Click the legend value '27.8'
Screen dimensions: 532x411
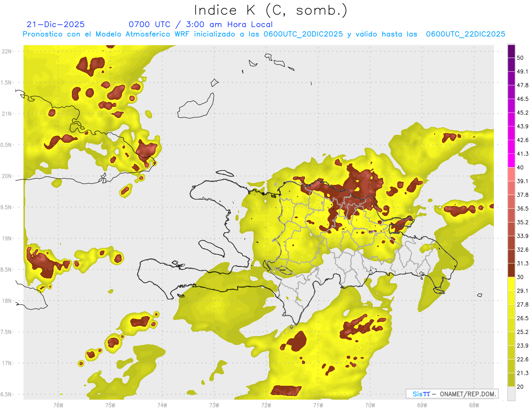pyautogui.click(x=523, y=305)
